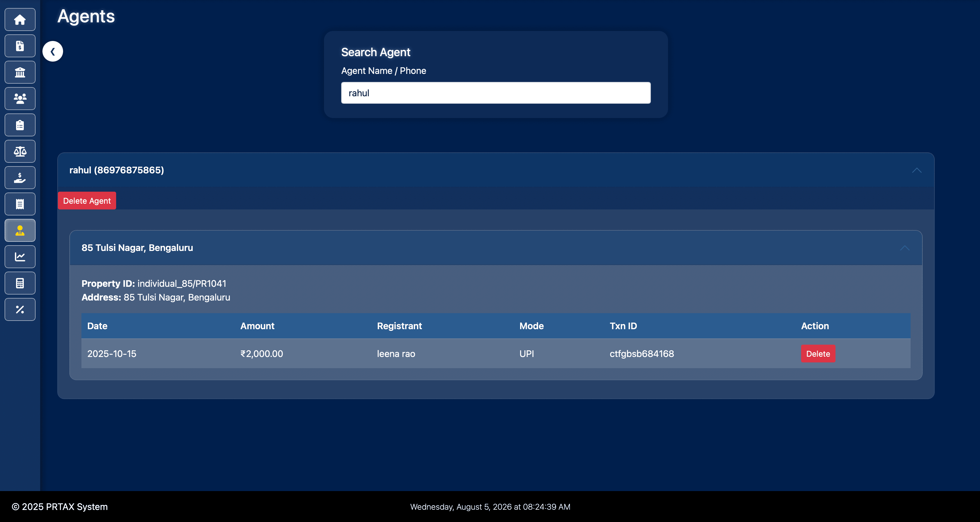Collapse the rahul (86976875865) agent panel
Screen dimensions: 980x522
point(496,170)
